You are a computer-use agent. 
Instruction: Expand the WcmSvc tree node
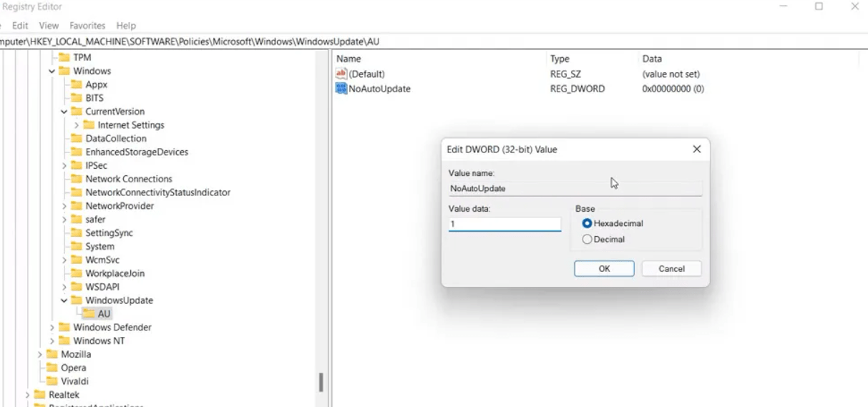[x=64, y=260]
